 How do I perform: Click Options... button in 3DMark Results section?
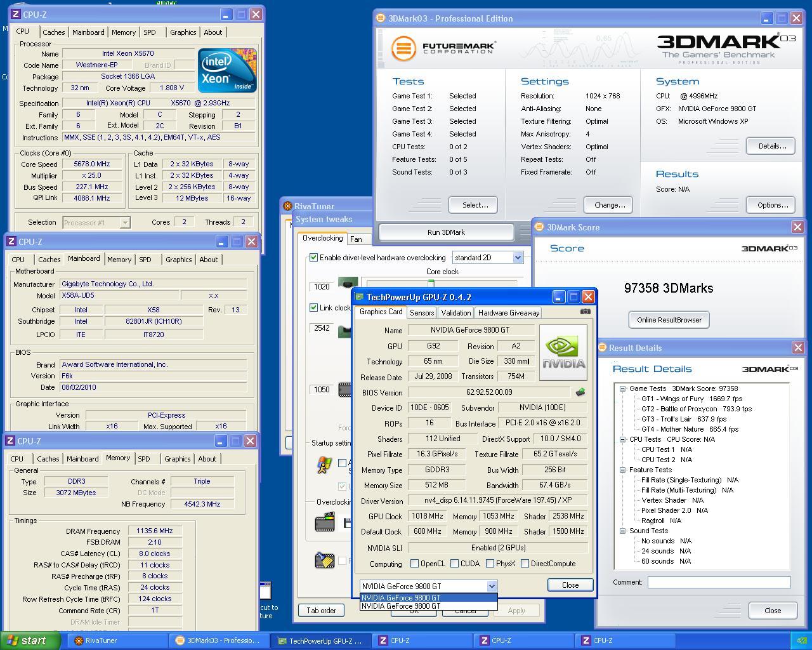click(772, 205)
